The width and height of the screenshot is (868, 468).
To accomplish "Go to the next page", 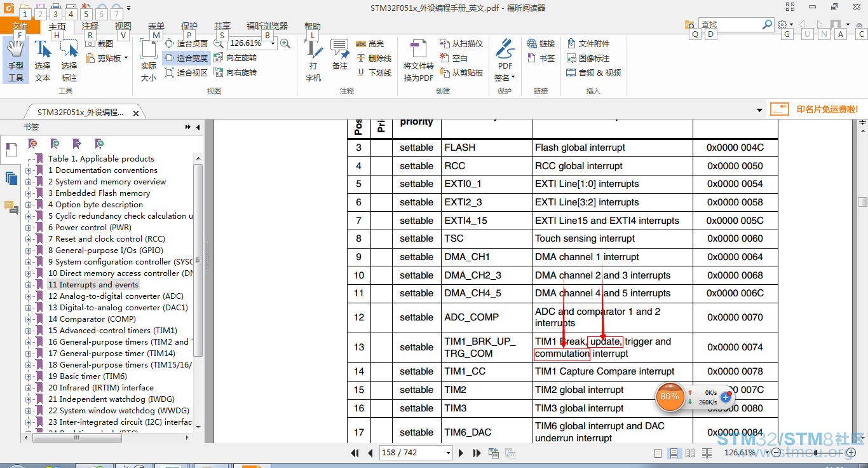I will (461, 453).
